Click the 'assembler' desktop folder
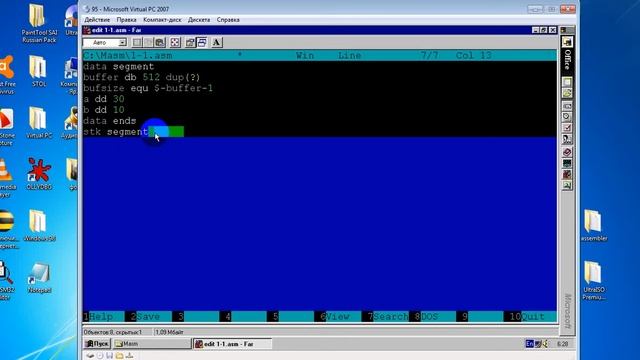This screenshot has height=360, width=640. pos(593,225)
